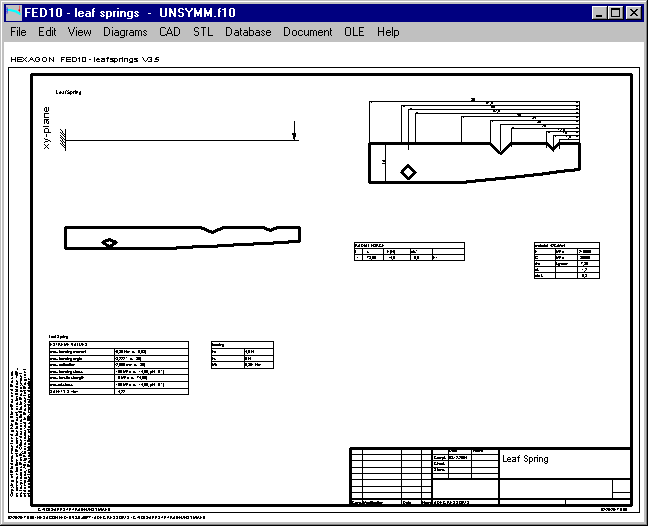Click the diamond marker in the lower-left spring drawing

tap(110, 242)
